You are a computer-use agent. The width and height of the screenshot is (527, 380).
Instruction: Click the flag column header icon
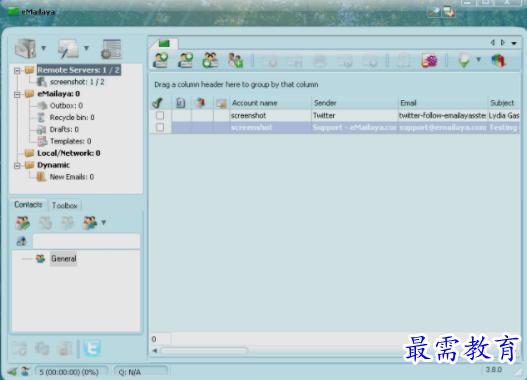point(200,103)
